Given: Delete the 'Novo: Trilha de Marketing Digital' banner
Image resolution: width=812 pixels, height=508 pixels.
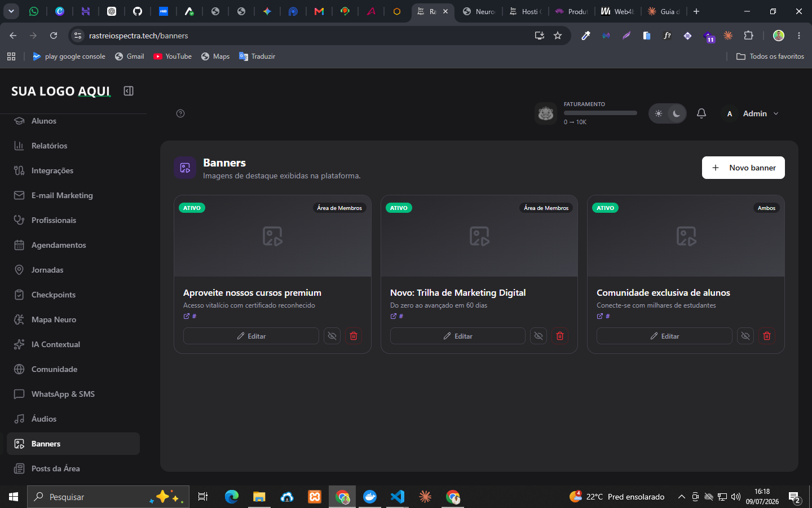Looking at the screenshot, I should click(560, 336).
